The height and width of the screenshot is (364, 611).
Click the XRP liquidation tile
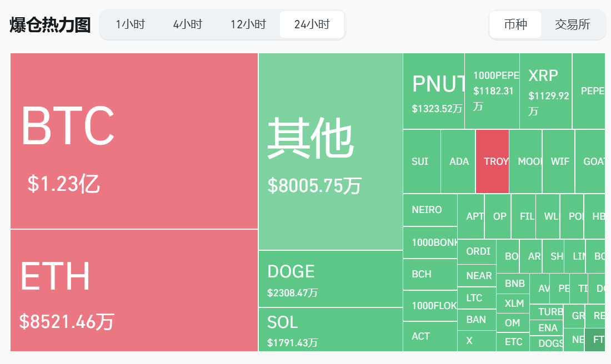545,91
